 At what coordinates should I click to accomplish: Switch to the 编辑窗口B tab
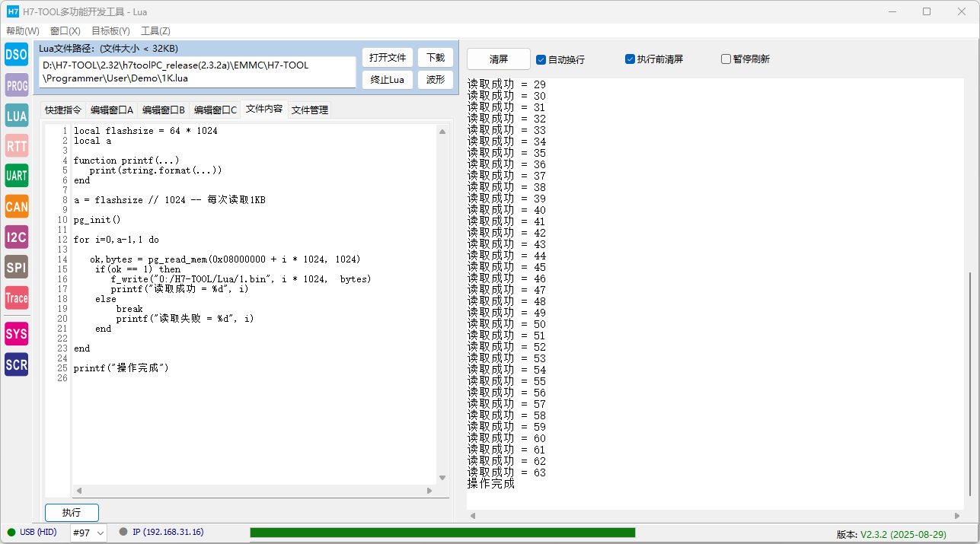[164, 110]
